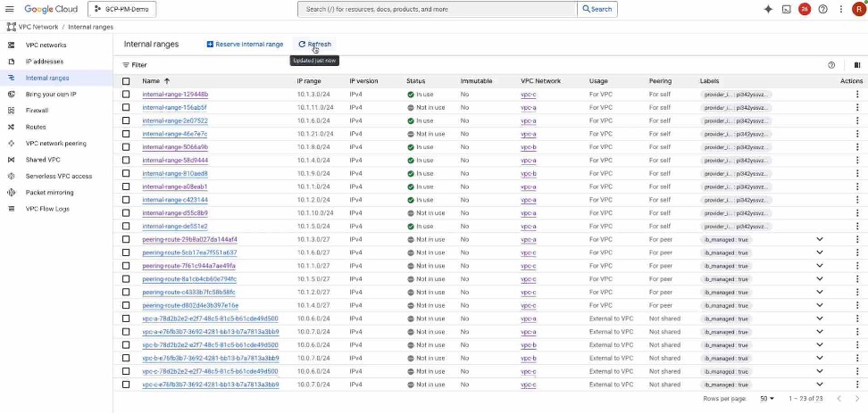Open the GCP-PM-Demo project picker
The width and height of the screenshot is (868, 414).
click(121, 9)
